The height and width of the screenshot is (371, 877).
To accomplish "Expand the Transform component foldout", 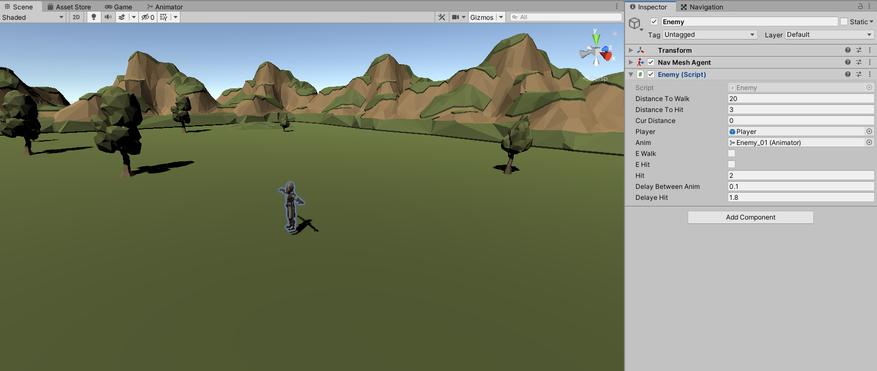I will click(x=631, y=50).
